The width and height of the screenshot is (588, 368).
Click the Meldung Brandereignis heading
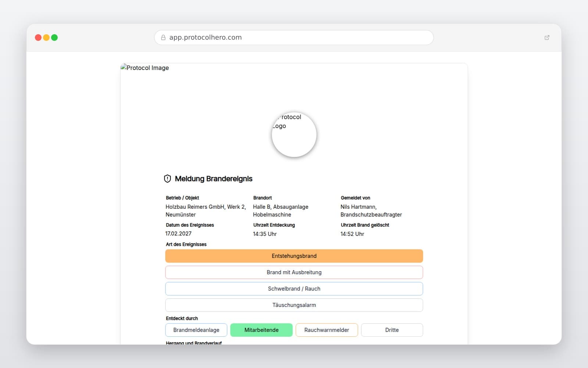coord(214,179)
